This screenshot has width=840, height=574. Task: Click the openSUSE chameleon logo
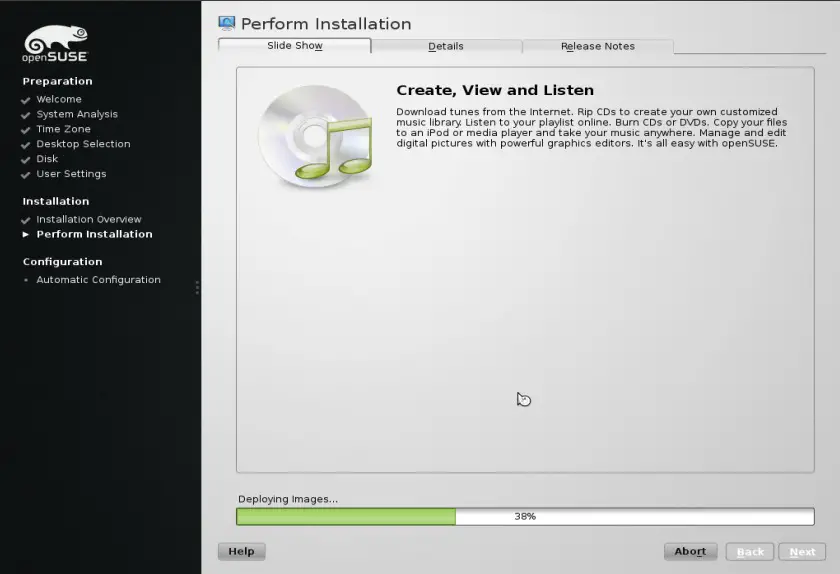(x=55, y=43)
